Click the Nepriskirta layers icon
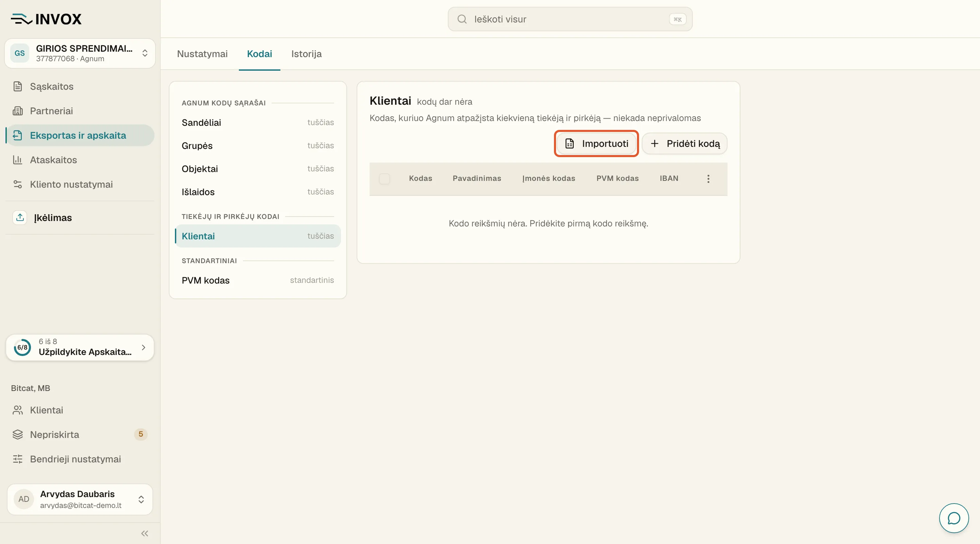980x544 pixels. (17, 435)
